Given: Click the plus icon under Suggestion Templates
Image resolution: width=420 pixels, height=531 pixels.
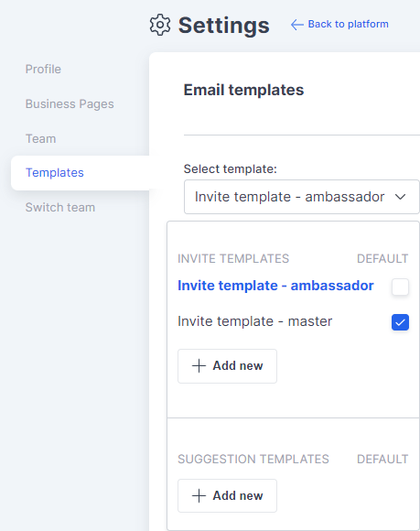Looking at the screenshot, I should click(199, 496).
